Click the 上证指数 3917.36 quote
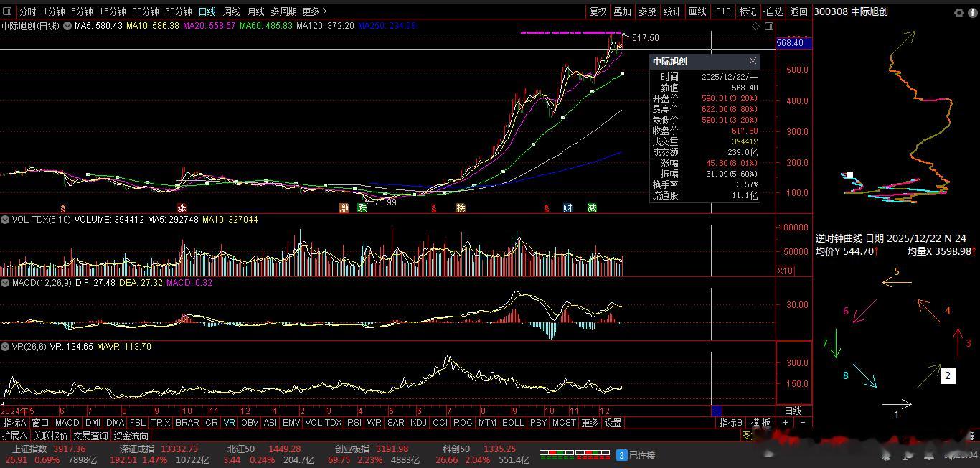 49,449
